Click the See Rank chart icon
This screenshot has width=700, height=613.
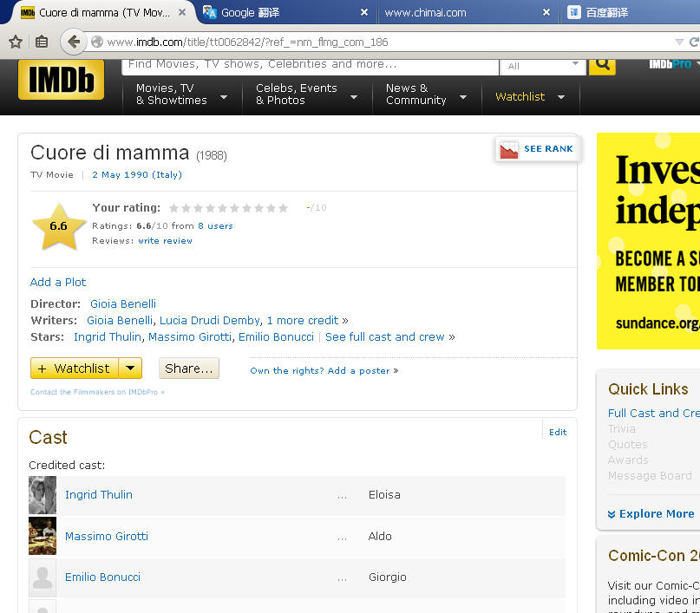coord(509,149)
